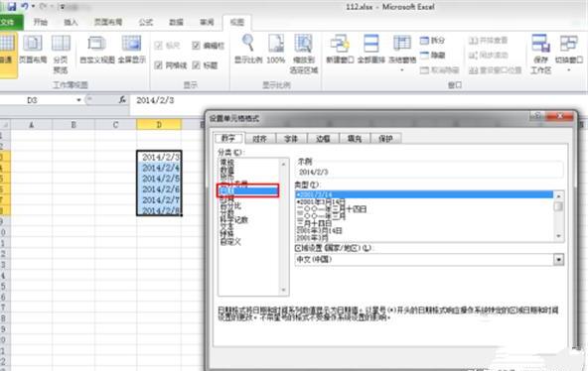Switch to the 页面布局 ribbon tab

(x=108, y=23)
